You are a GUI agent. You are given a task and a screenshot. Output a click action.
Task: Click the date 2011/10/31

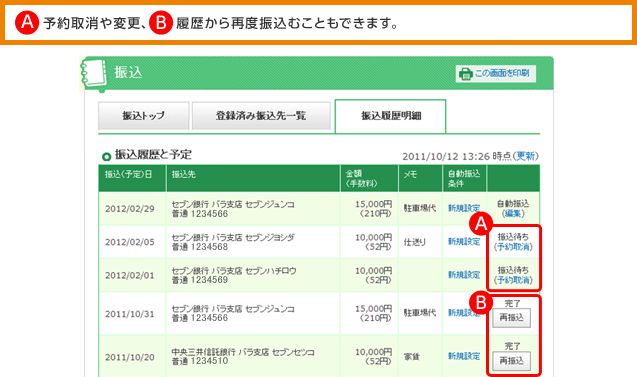tap(130, 314)
